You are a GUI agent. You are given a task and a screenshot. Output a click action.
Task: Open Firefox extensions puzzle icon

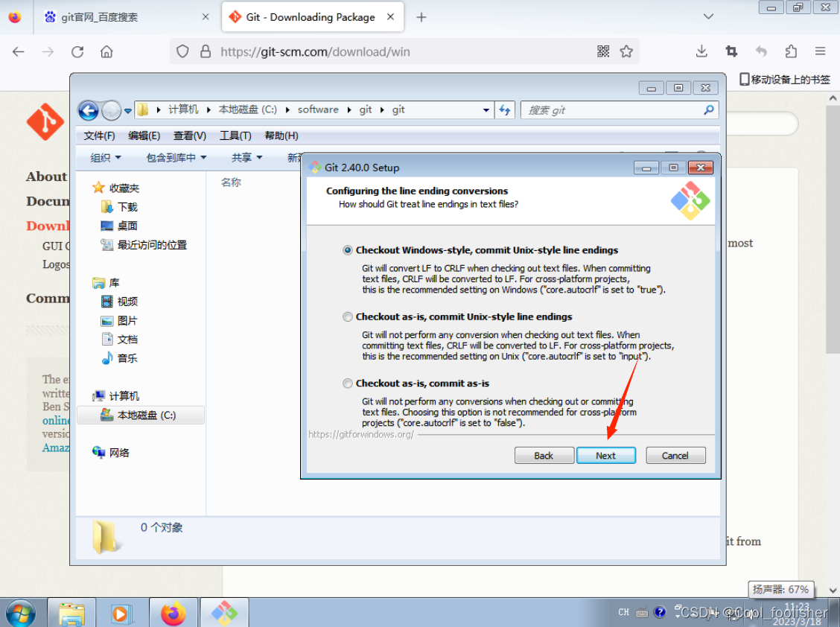(x=791, y=51)
